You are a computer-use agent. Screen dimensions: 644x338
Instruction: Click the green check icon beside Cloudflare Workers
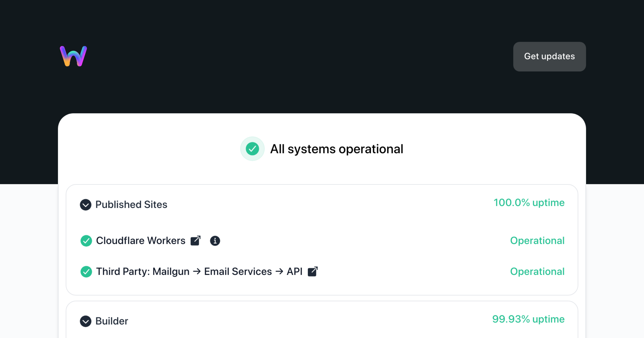pyautogui.click(x=86, y=241)
